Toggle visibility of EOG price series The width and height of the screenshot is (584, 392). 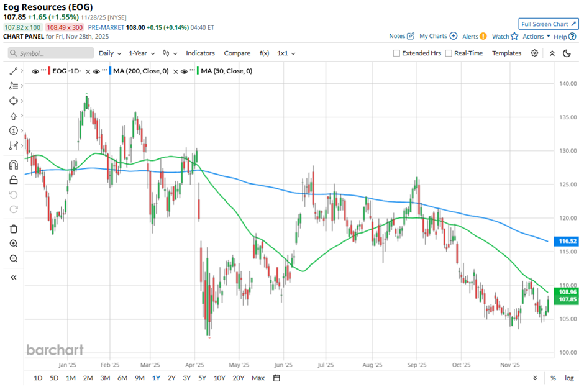pyautogui.click(x=35, y=71)
